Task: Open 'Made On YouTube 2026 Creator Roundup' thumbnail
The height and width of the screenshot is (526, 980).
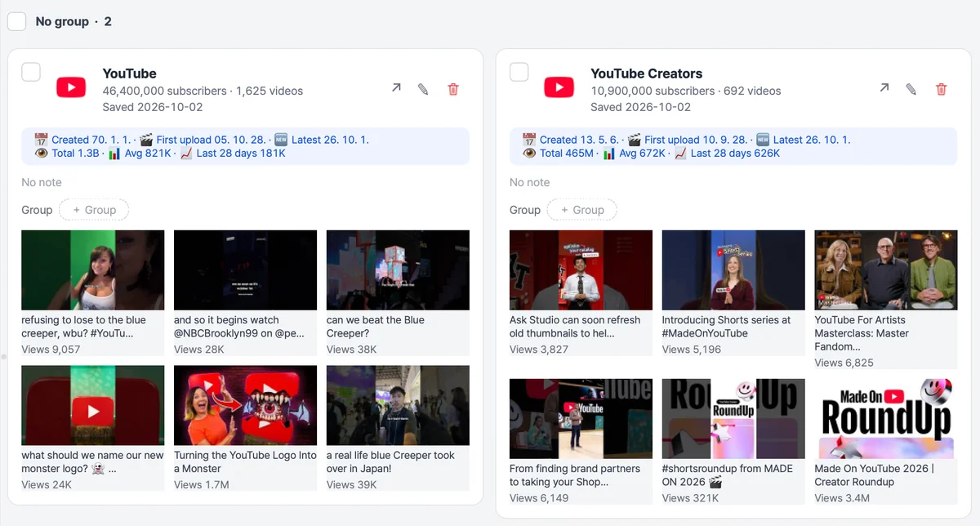Action: [886, 418]
